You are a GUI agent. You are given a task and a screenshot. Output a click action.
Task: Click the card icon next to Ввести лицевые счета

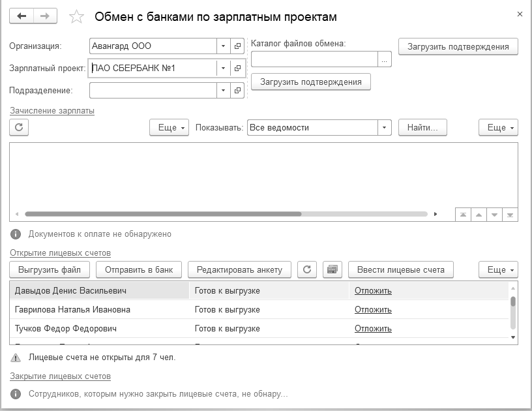tap(332, 269)
